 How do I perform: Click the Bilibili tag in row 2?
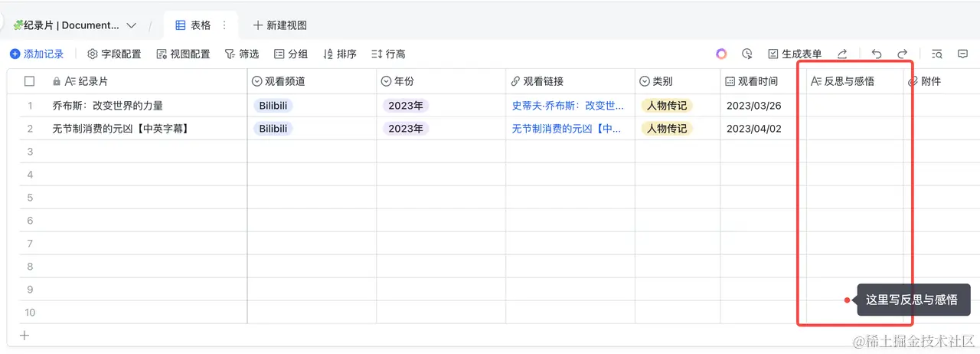click(x=273, y=129)
